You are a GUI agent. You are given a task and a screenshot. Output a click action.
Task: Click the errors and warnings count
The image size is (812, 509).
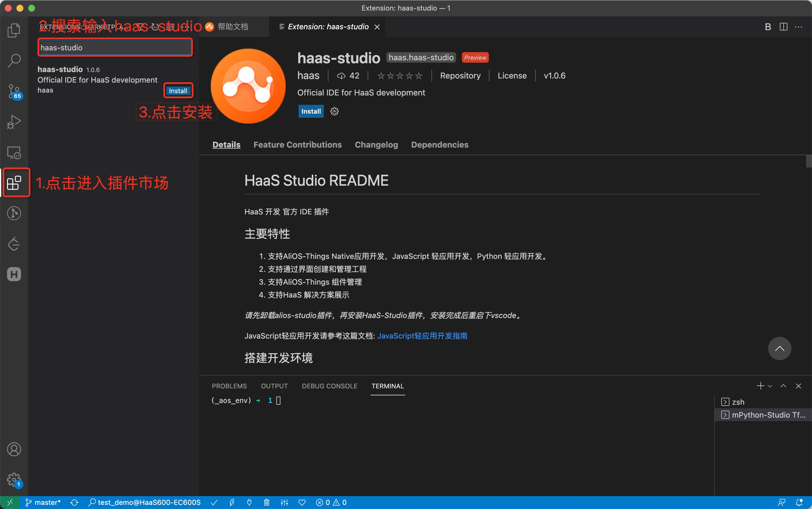coord(331,503)
